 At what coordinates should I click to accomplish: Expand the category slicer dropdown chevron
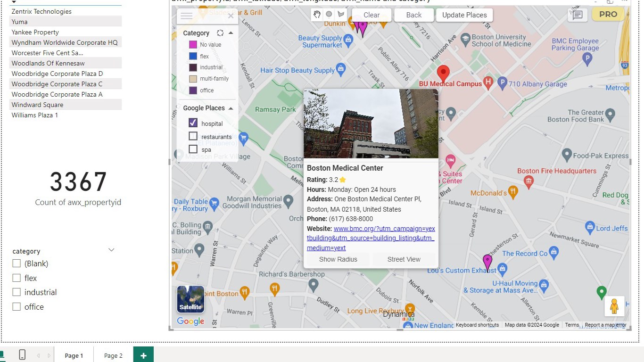coord(111,250)
